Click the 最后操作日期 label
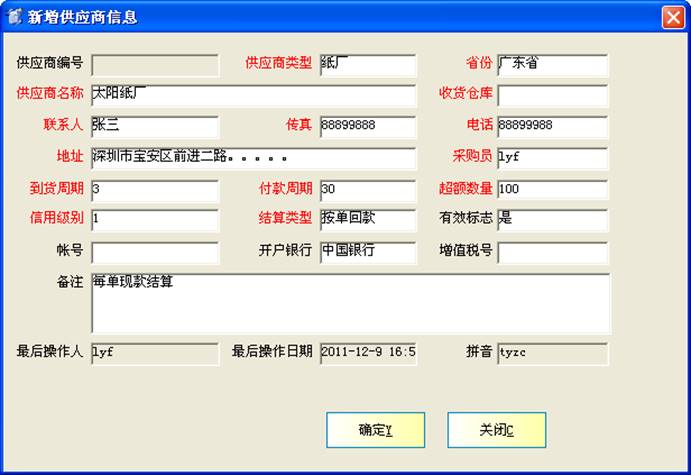 point(272,351)
